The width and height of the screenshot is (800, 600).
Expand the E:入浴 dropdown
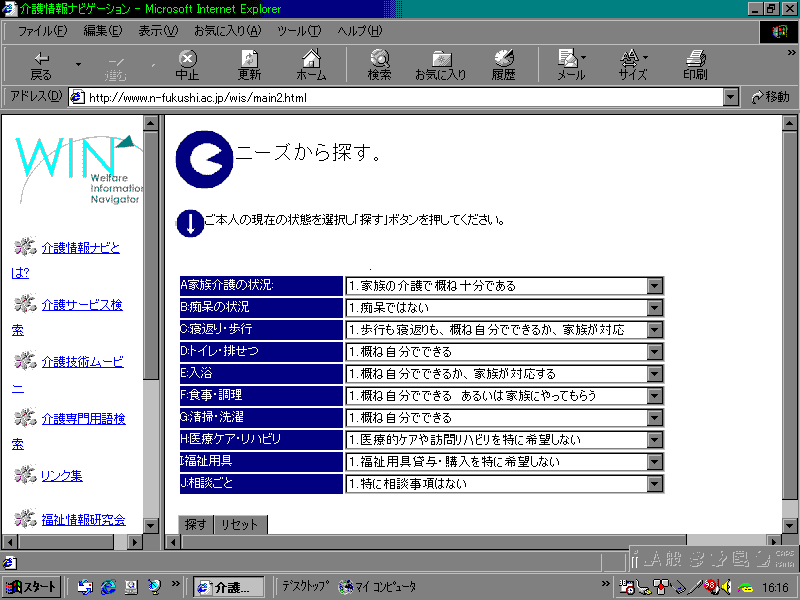click(x=655, y=374)
